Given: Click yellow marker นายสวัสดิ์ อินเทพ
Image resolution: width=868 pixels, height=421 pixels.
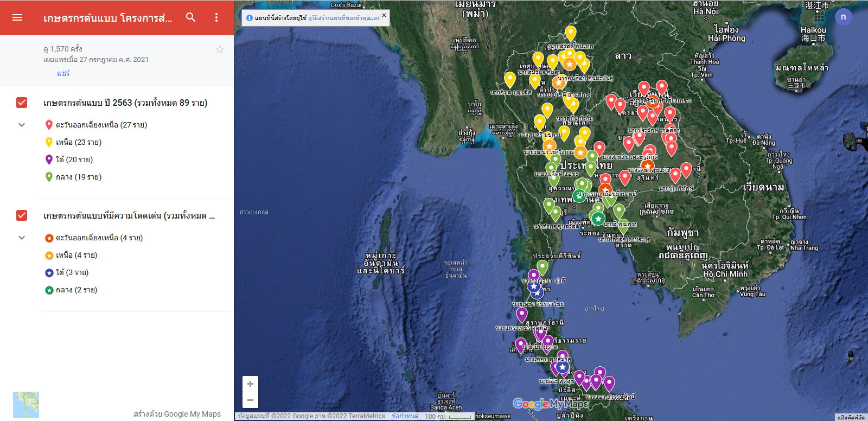Looking at the screenshot, I should click(571, 33).
